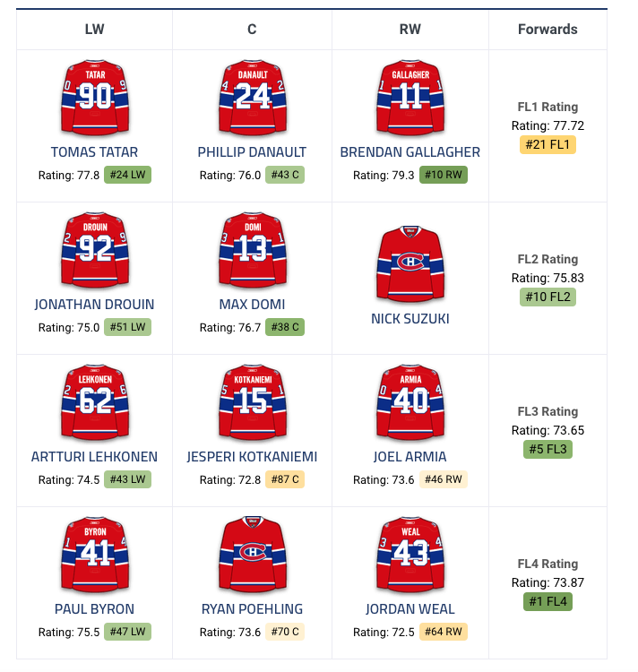Image resolution: width=638 pixels, height=672 pixels.
Task: Click the Jordan Weal name link
Action: click(x=410, y=608)
